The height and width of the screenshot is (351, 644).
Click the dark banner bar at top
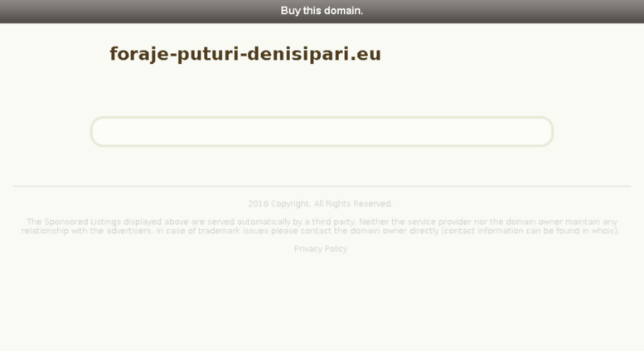click(322, 12)
